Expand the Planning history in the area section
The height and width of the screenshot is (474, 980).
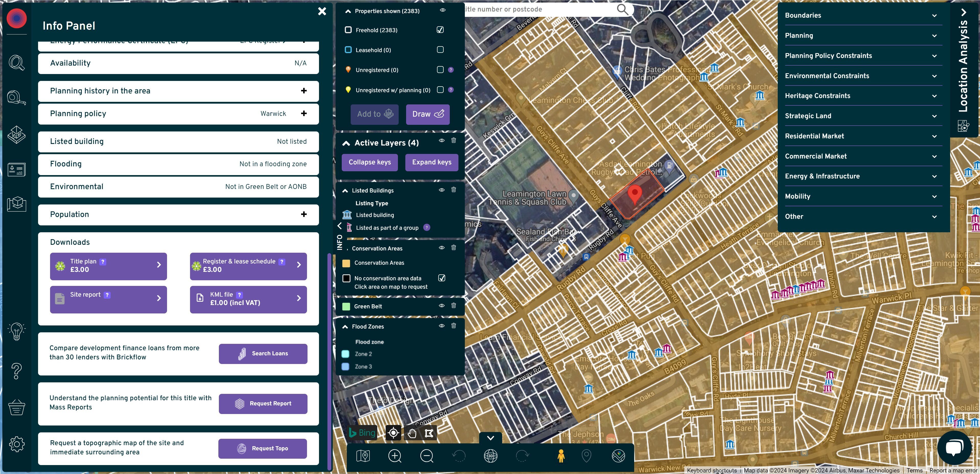tap(304, 91)
